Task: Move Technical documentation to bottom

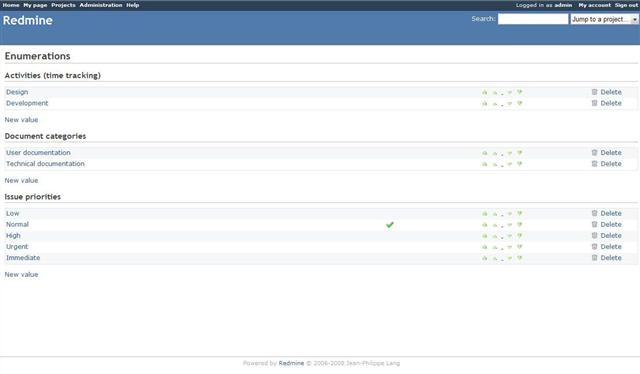Action: [520, 164]
